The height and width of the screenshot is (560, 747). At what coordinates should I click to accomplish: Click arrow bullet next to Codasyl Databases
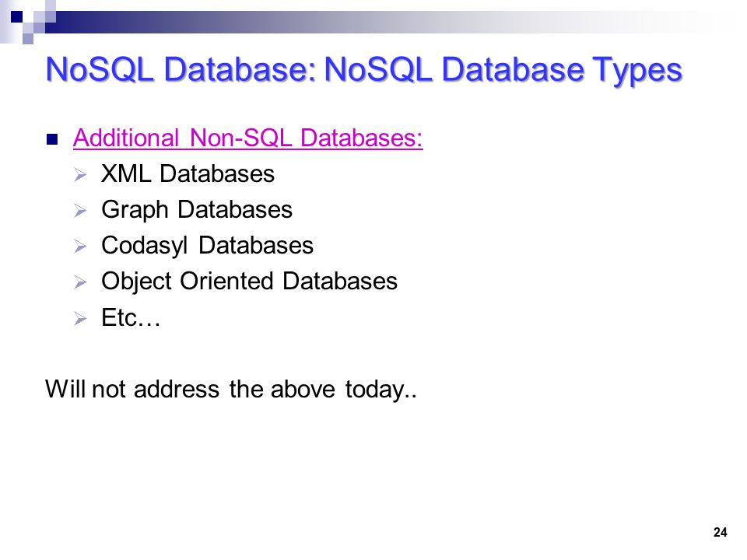[x=80, y=247]
